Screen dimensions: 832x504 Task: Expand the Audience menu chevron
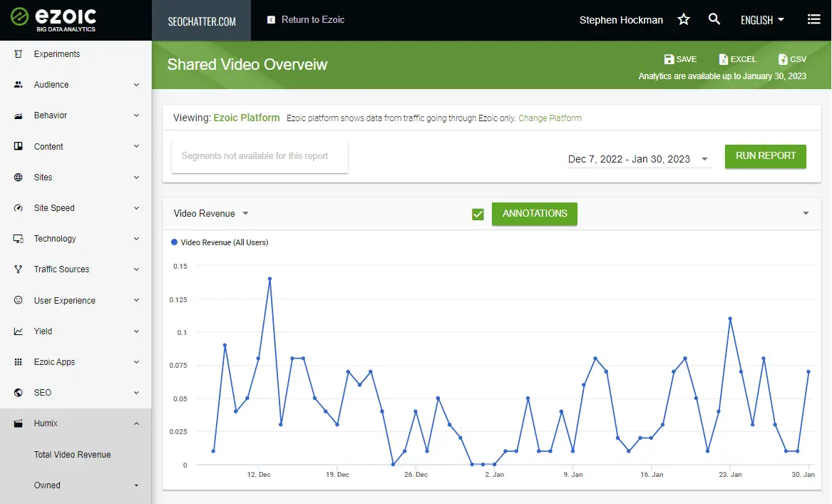tap(136, 85)
